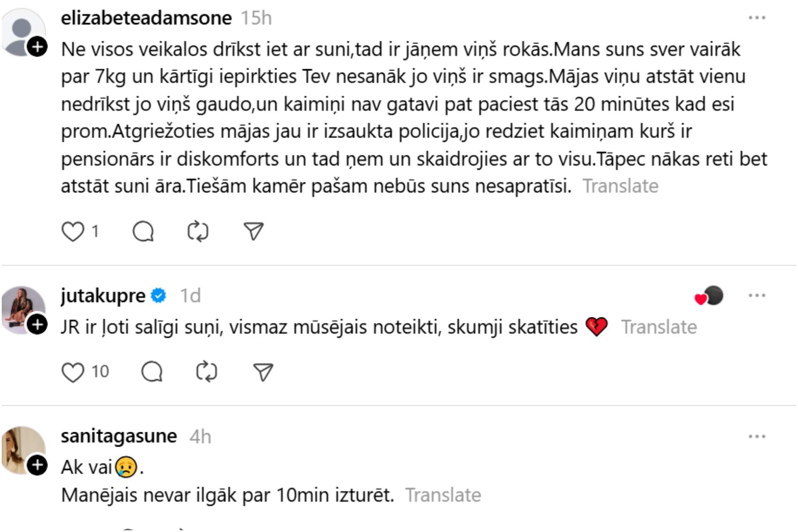Open more options for elizabeteadamsone's comment
The height and width of the screenshot is (532, 798).
click(757, 18)
